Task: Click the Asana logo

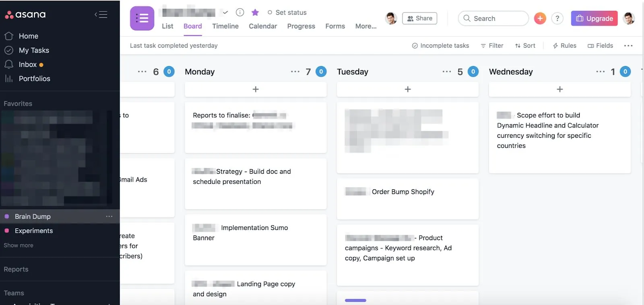Action: 25,15
